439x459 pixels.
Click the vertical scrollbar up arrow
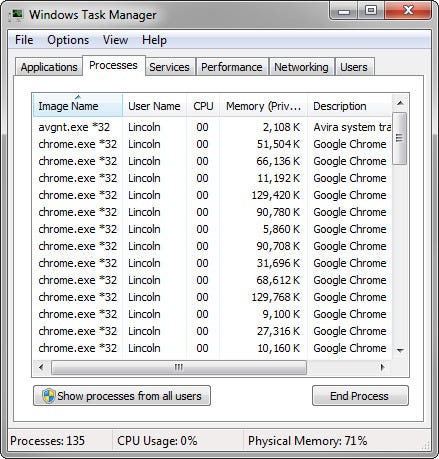tap(400, 103)
